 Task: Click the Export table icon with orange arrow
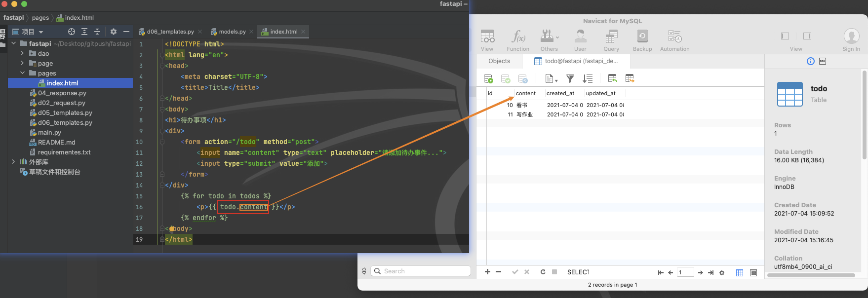tap(630, 78)
